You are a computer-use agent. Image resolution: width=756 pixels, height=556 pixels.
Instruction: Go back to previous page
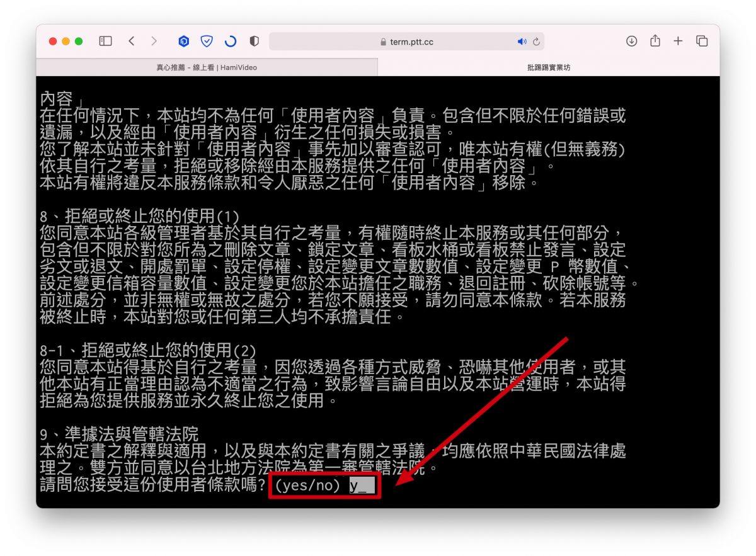[131, 41]
